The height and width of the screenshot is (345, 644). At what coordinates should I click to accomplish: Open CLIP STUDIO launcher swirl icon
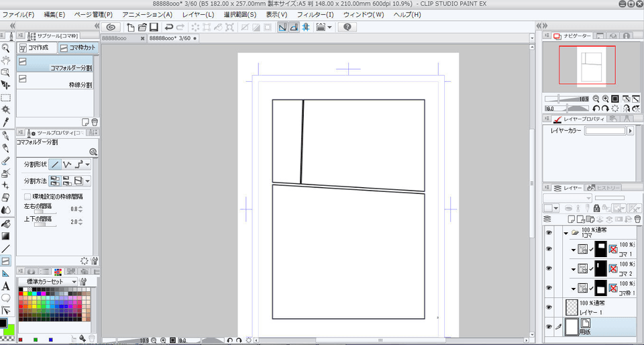point(111,28)
